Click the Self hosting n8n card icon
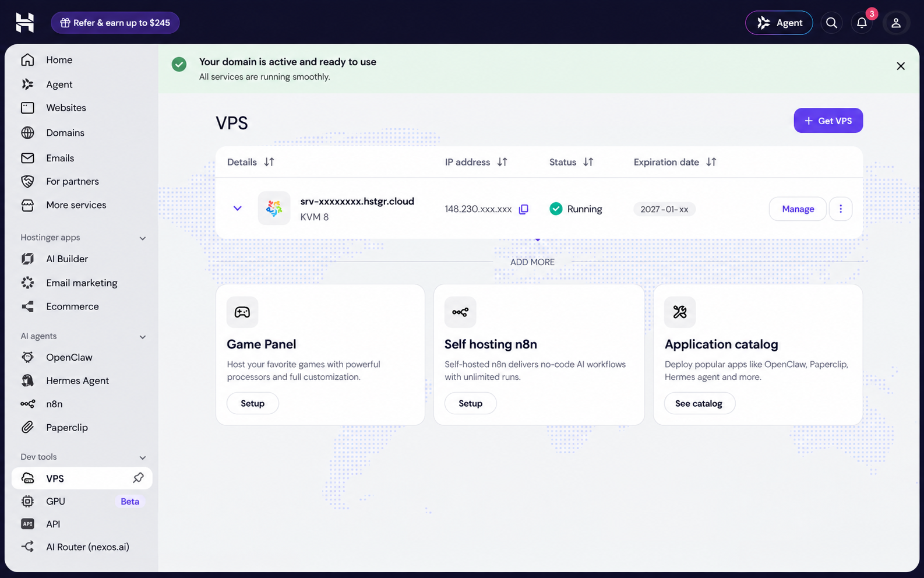Screen dimensions: 924x578 coord(460,312)
